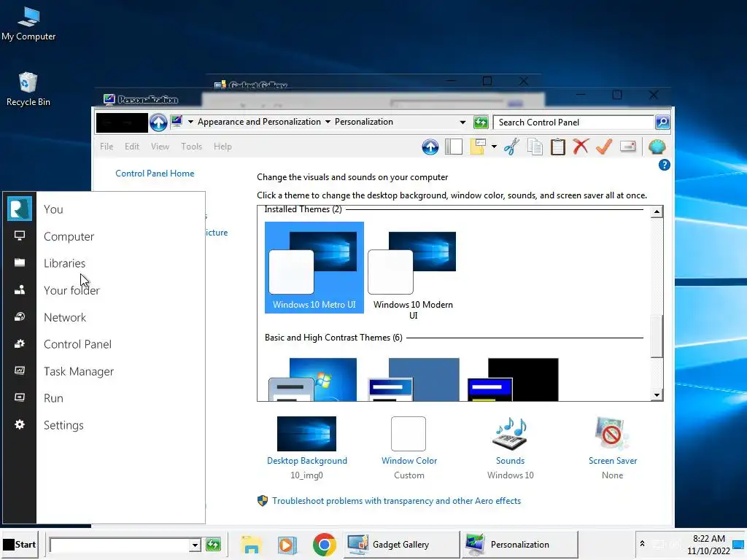This screenshot has height=560, width=747.
Task: Open the Recycle Bin desktop icon
Action: [28, 90]
